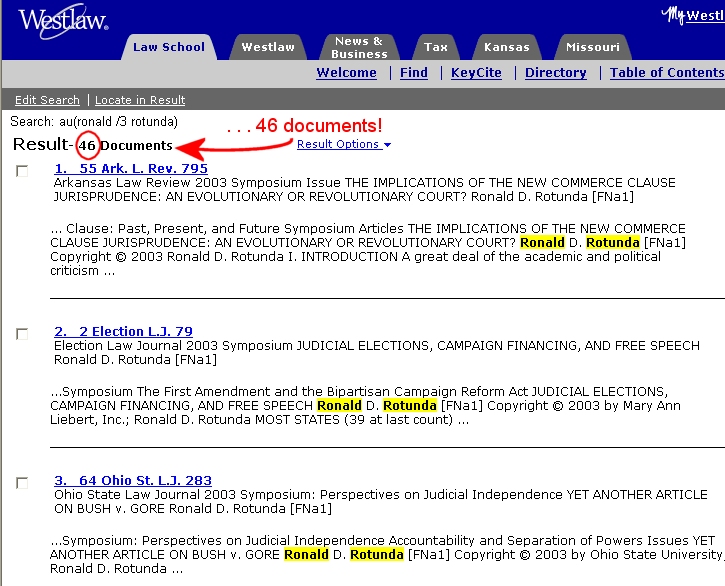Open the My Westlaw link
The image size is (725, 586).
(x=693, y=15)
